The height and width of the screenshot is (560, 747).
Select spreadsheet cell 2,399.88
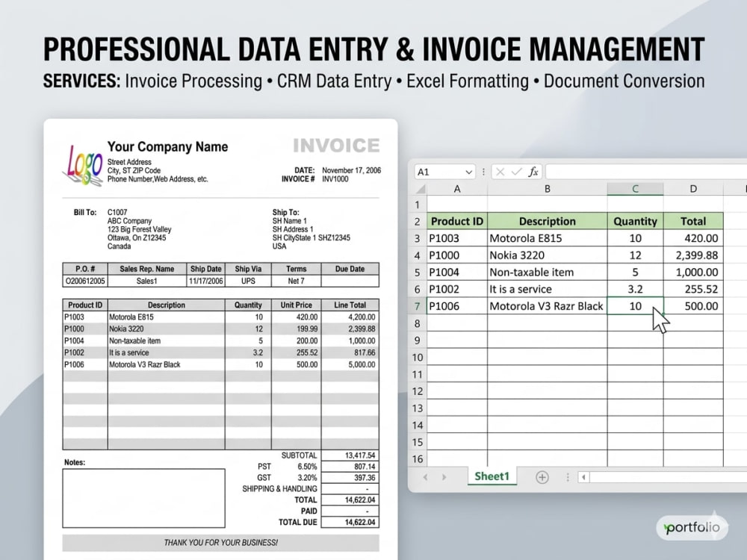pyautogui.click(x=693, y=255)
